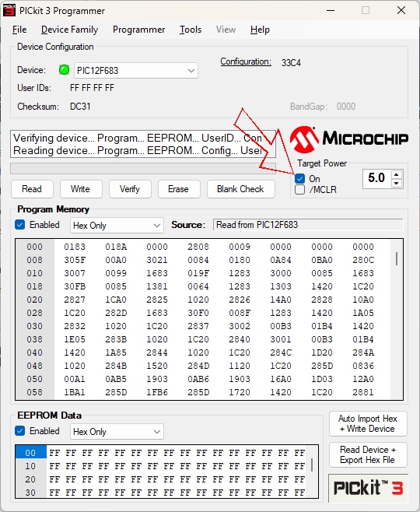Select program memory cell 280C
The image size is (420, 512).
[363, 260]
